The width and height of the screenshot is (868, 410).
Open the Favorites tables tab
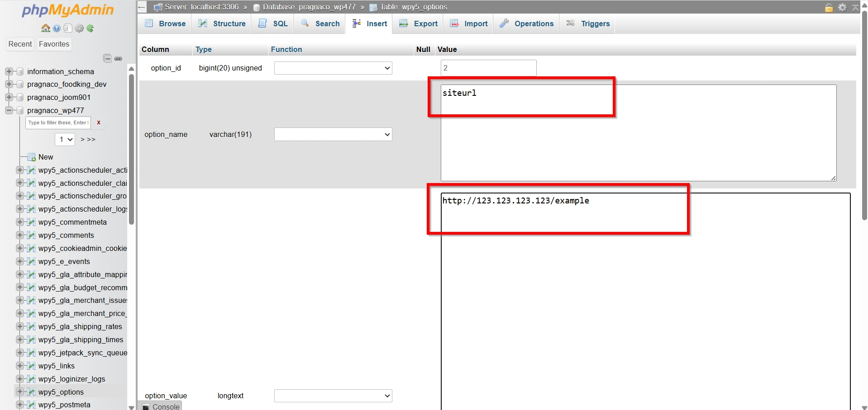pos(54,44)
